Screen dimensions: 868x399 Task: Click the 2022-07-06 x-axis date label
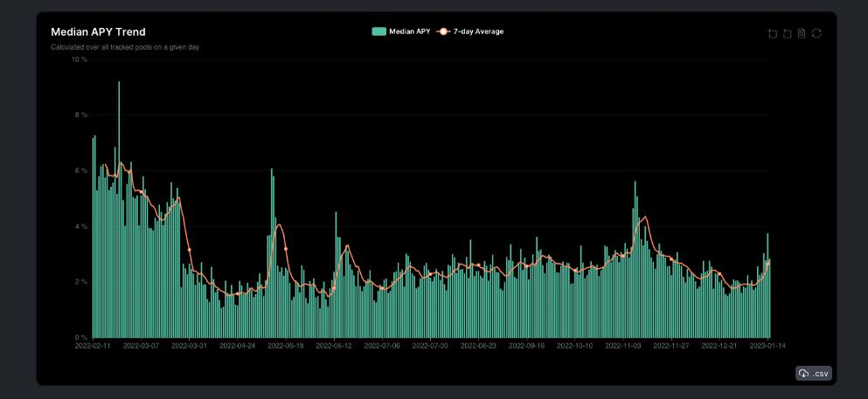click(382, 346)
